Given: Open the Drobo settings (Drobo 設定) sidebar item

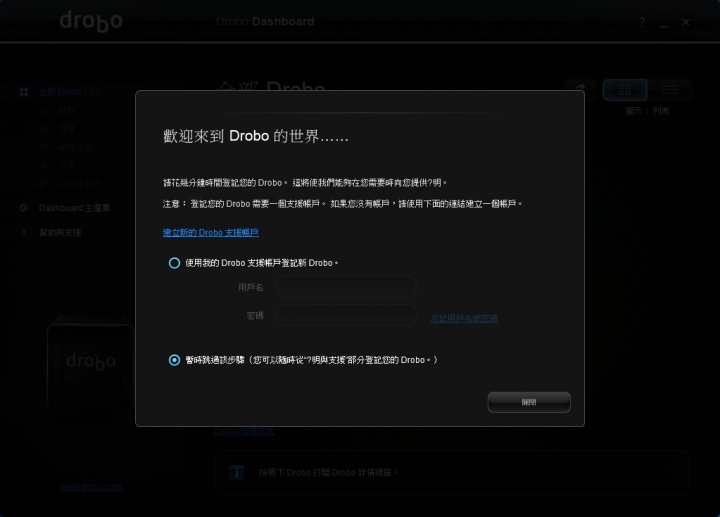Looking at the screenshot, I should click(80, 183).
